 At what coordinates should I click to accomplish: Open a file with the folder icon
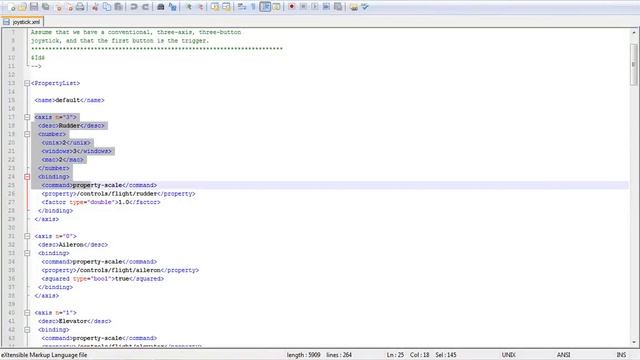click(22, 7)
